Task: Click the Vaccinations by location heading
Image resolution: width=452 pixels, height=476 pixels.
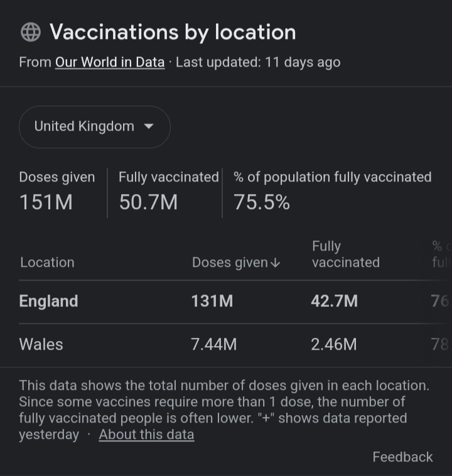Action: pos(173,32)
